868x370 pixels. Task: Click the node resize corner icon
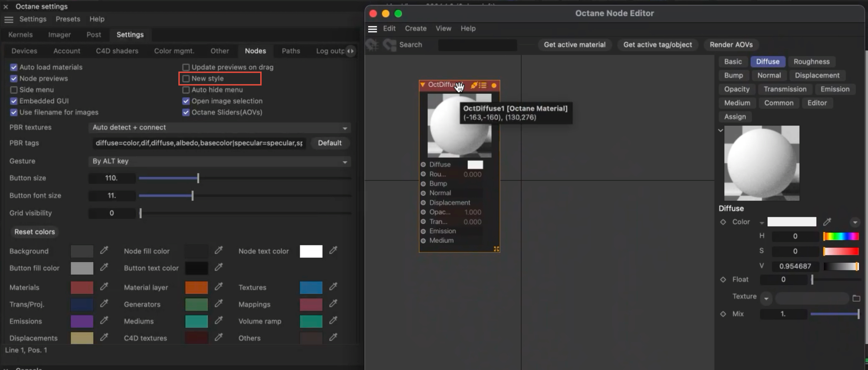click(x=496, y=249)
